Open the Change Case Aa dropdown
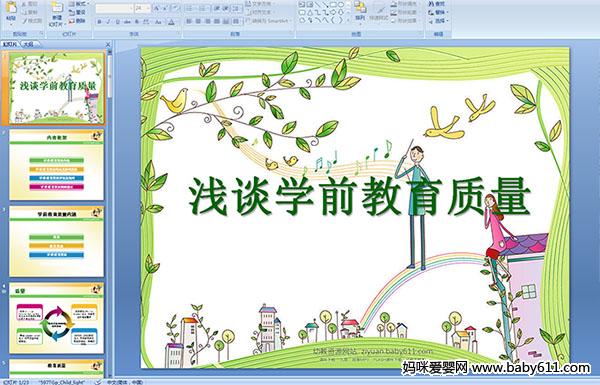The image size is (600, 385). 158,22
